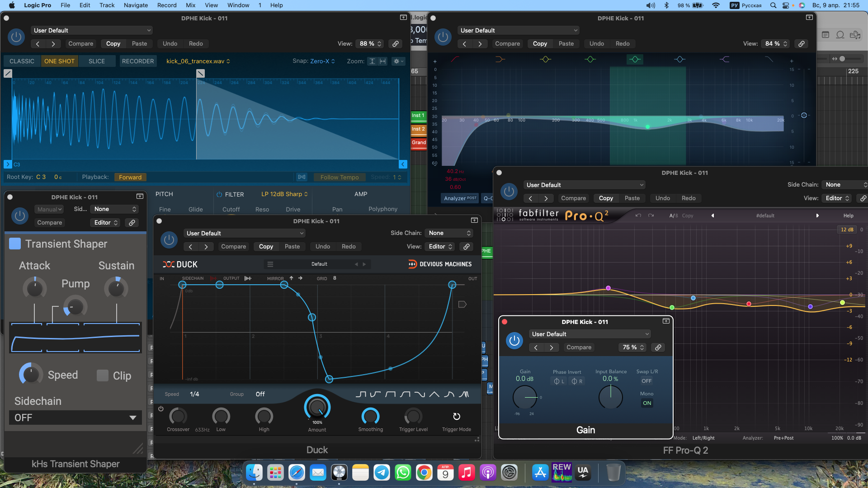The image size is (868, 488).
Task: Click Analyzer POST button in Channel EQ
Action: click(460, 198)
